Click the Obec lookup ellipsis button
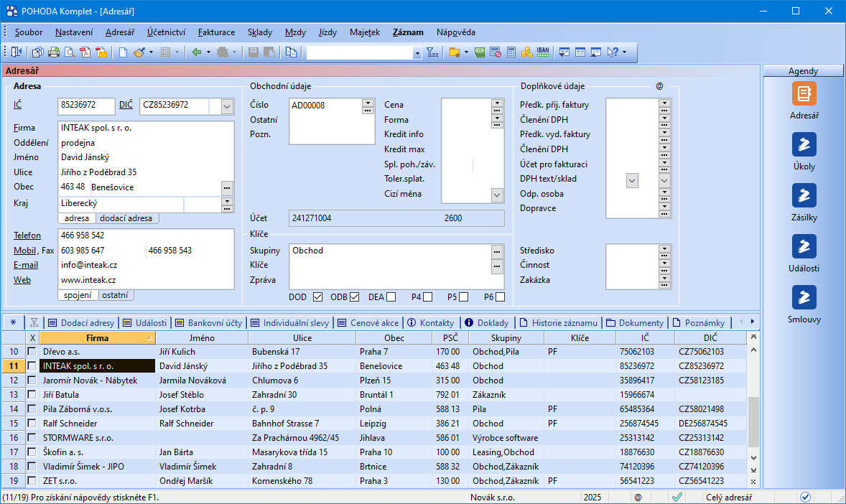Image resolution: width=846 pixels, height=504 pixels. point(227,188)
